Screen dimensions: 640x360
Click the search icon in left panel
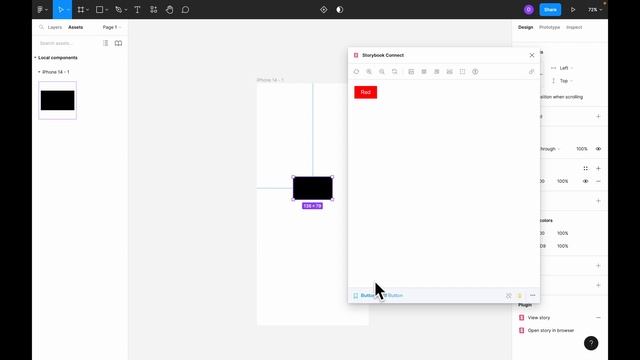point(41,27)
